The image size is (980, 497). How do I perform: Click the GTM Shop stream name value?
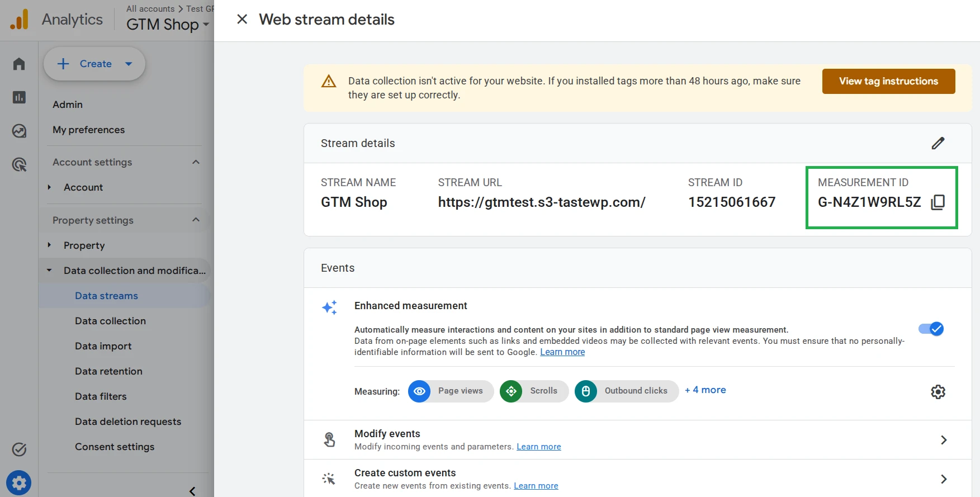pyautogui.click(x=354, y=202)
